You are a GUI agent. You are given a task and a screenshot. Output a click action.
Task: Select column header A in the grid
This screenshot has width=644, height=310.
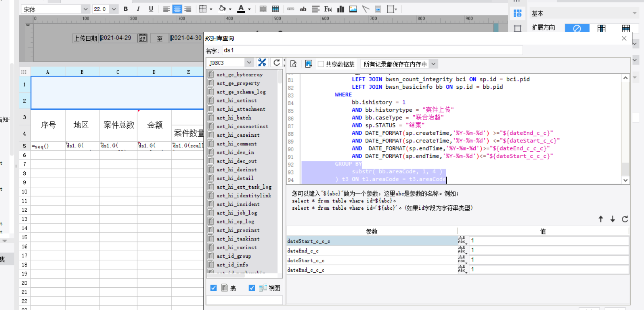click(48, 72)
